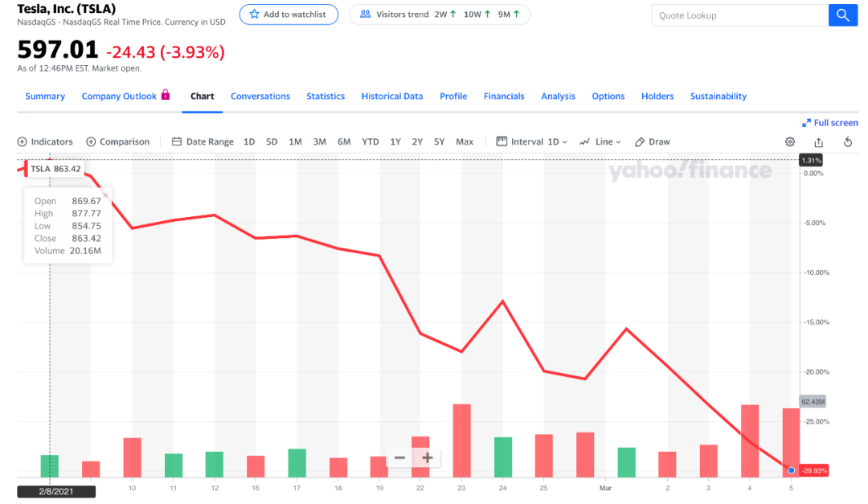Click the Mar 4 red volume bar
The height and width of the screenshot is (504, 868).
750,440
